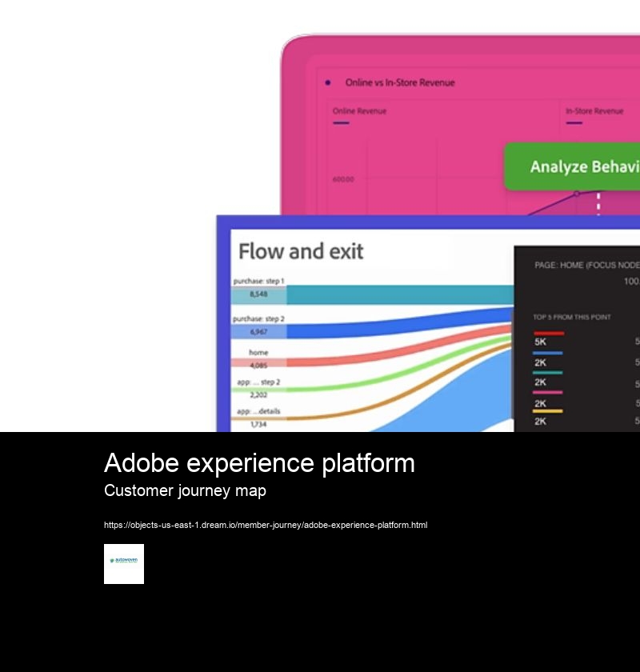Click the data point on the revenue line

tap(577, 194)
